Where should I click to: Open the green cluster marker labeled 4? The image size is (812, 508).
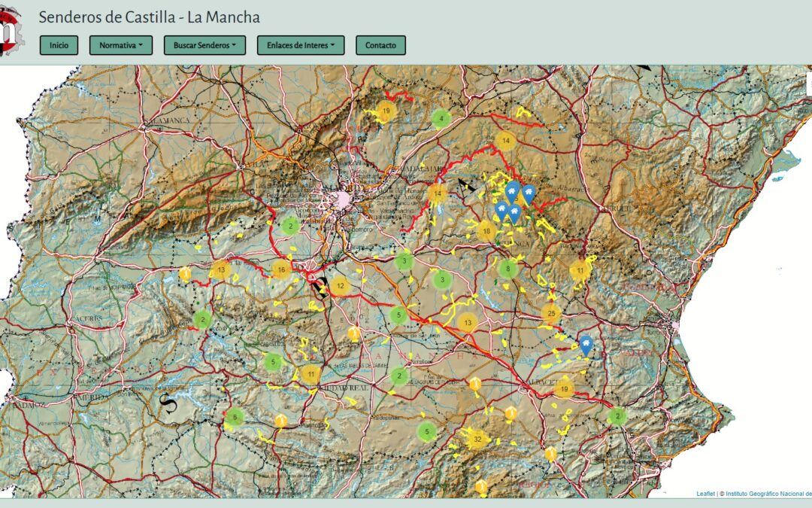(441, 118)
